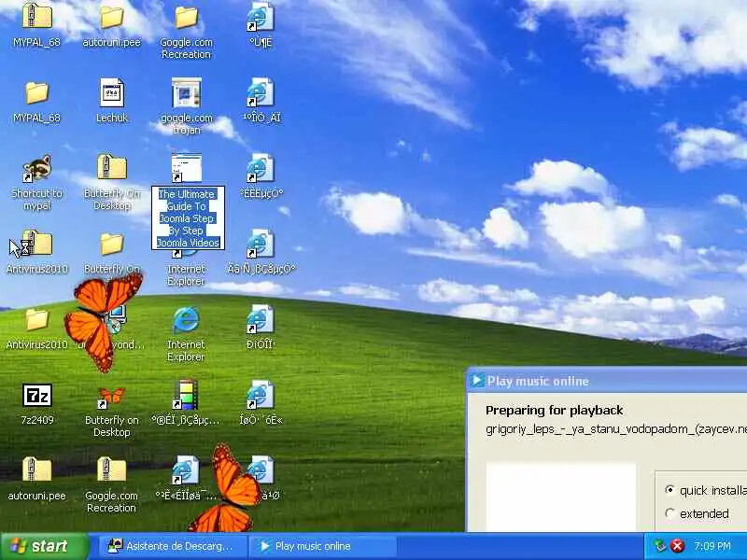Select the web shortcut beside goggle.com trojan
Screen dimensions: 747x560
[261, 92]
